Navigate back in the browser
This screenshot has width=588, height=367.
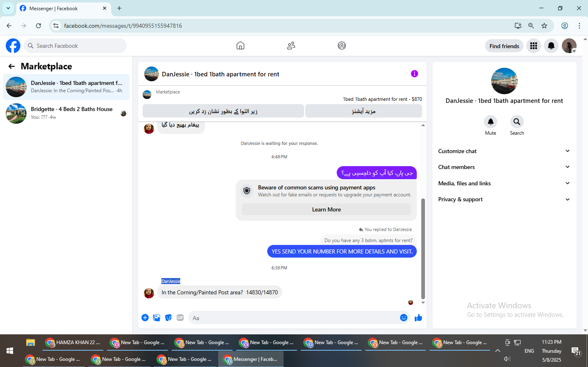[x=9, y=26]
